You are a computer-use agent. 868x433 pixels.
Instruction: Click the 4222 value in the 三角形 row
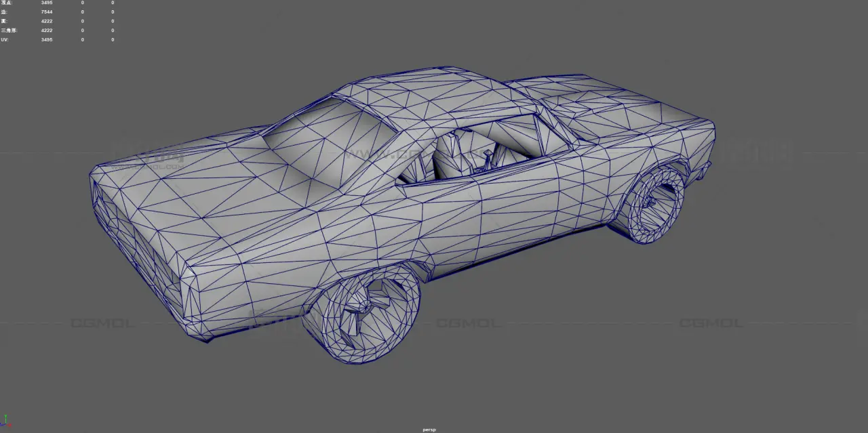pos(46,30)
